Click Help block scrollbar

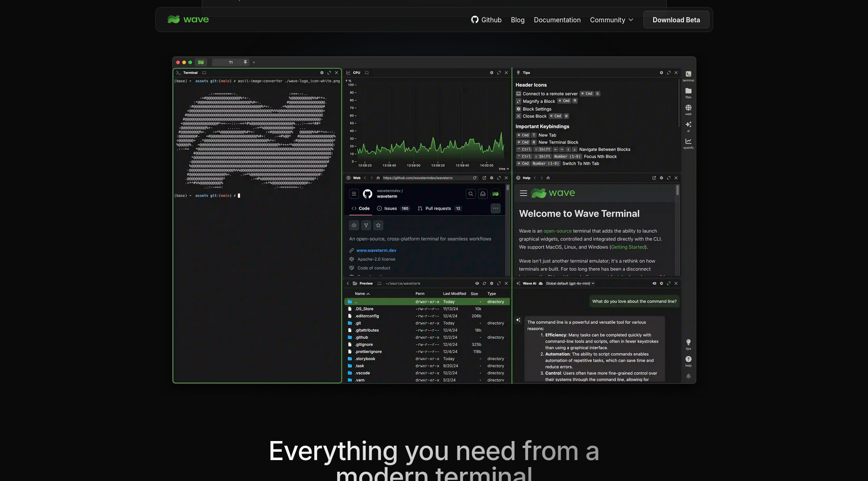tap(677, 190)
